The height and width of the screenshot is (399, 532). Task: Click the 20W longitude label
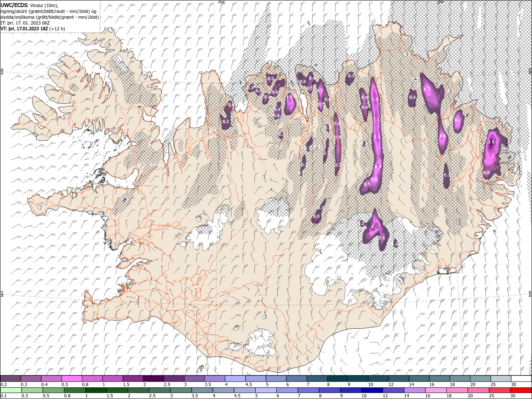[221, 2]
